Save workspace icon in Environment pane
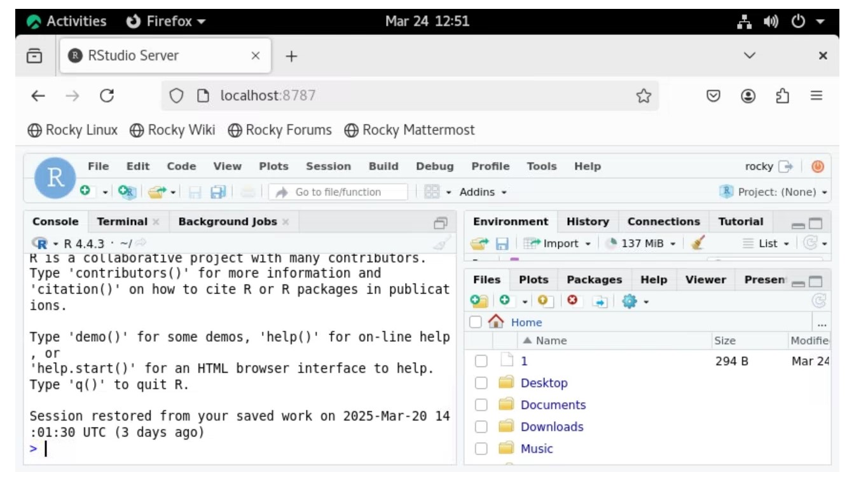 click(502, 243)
